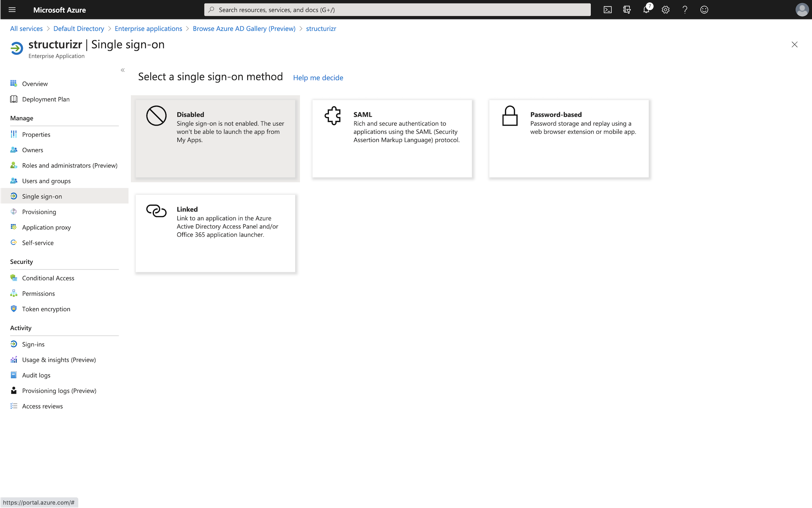Image resolution: width=812 pixels, height=508 pixels.
Task: Click the Overview icon in sidebar
Action: click(x=14, y=83)
